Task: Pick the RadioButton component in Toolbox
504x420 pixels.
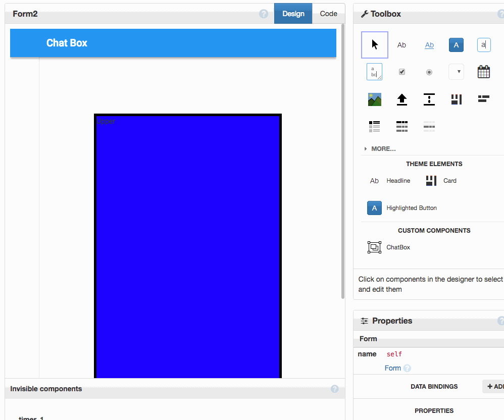Action: [429, 72]
